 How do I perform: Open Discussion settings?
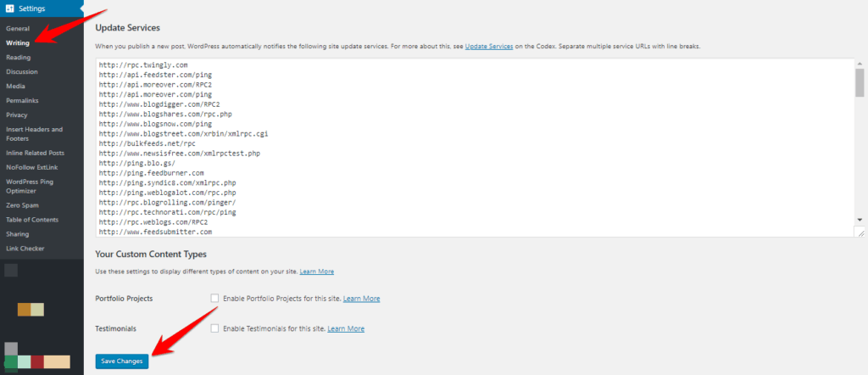tap(21, 71)
